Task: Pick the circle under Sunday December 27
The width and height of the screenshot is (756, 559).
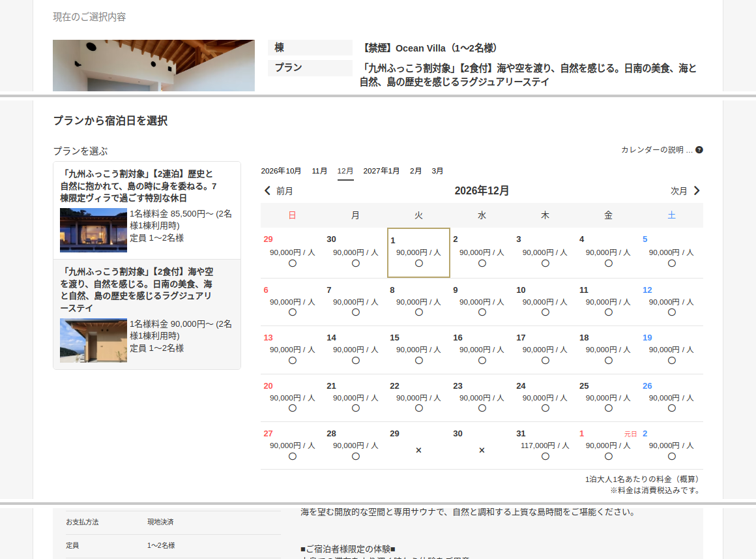Action: 292,456
